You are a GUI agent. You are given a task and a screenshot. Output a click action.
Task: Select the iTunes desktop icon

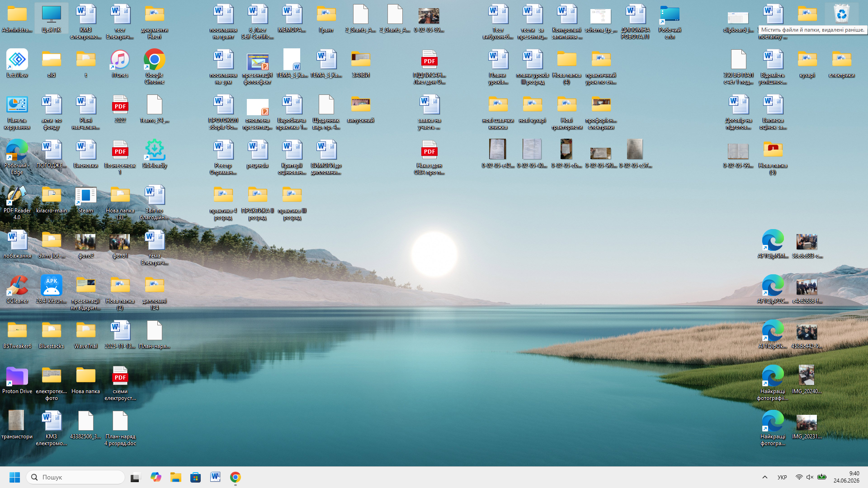[x=120, y=63]
